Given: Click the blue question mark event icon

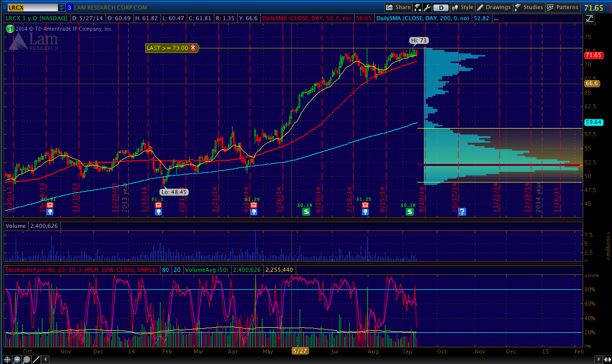Looking at the screenshot, I should pyautogui.click(x=462, y=212).
